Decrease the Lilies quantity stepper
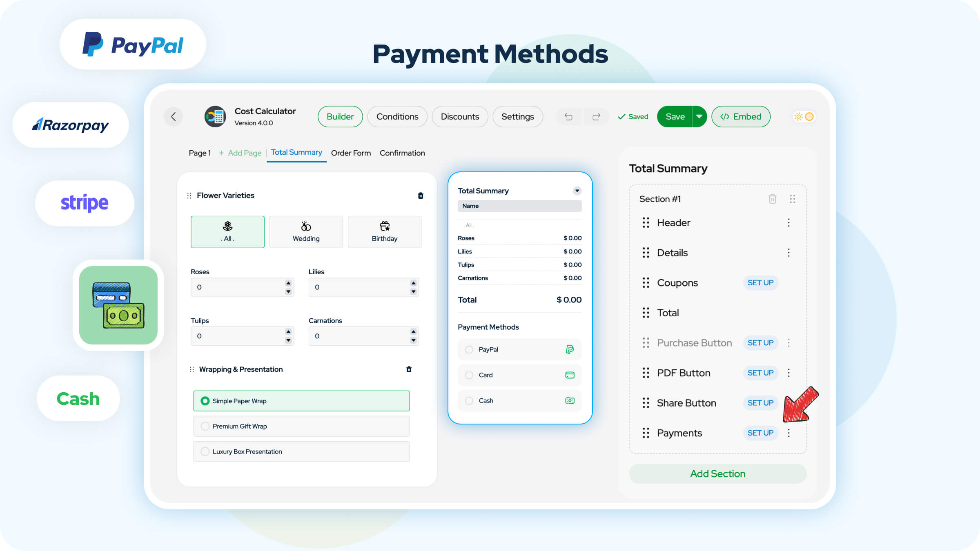The image size is (980, 551). pyautogui.click(x=413, y=291)
